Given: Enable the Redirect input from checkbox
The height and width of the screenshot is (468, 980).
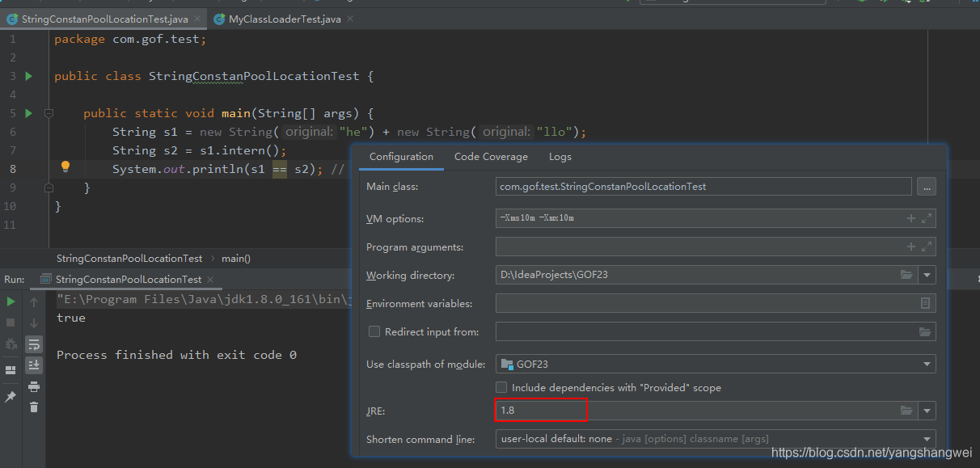Looking at the screenshot, I should tap(374, 332).
